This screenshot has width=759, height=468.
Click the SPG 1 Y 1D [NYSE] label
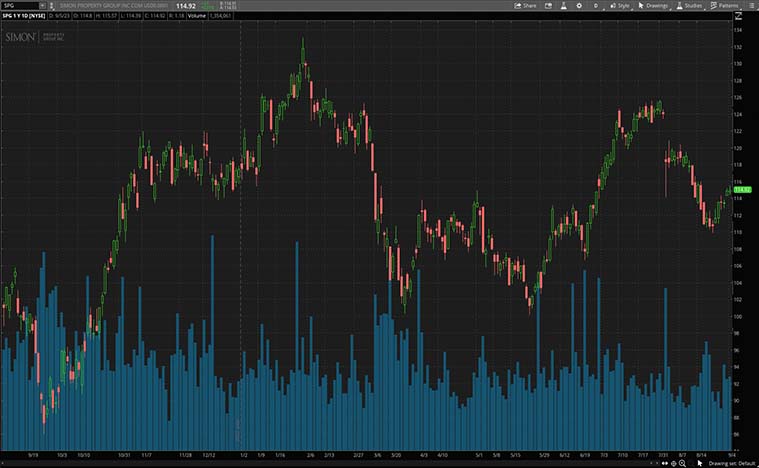(24, 16)
